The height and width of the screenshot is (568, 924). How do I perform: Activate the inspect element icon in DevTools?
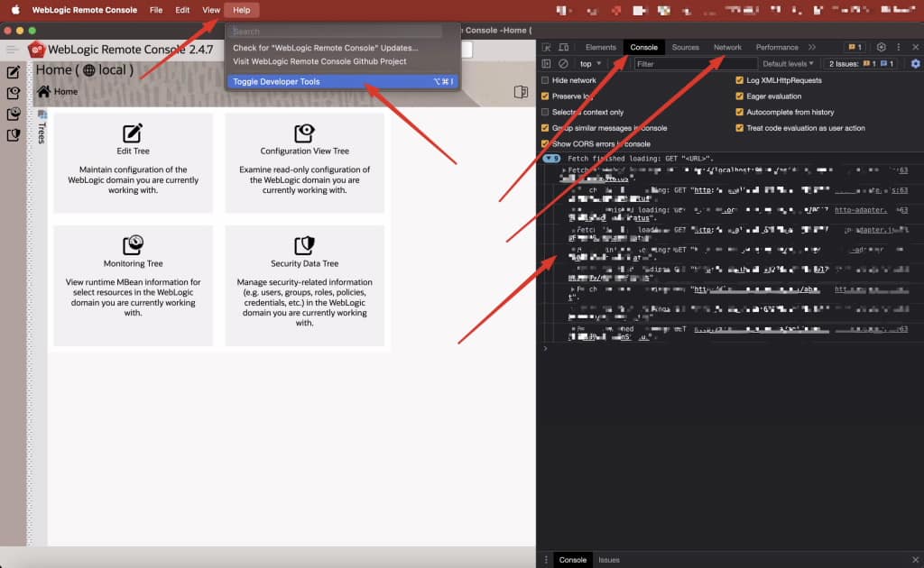coord(546,47)
